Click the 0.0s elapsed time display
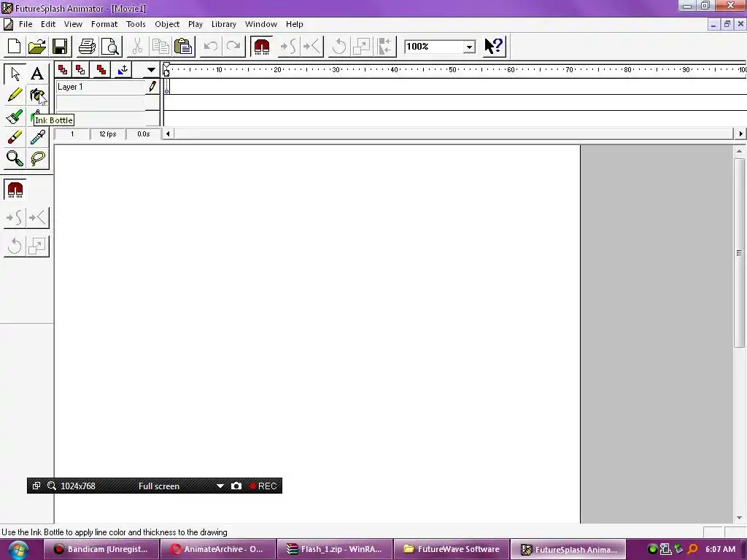 [144, 134]
